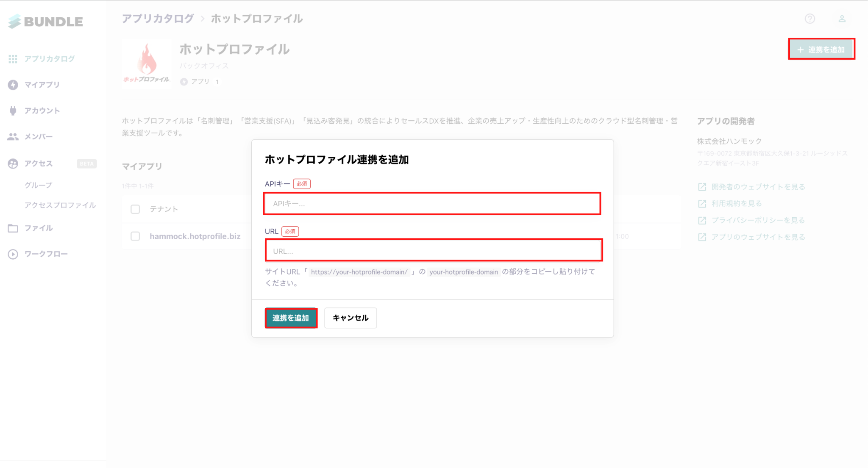The height and width of the screenshot is (468, 868).
Task: Click the テナント column header
Action: click(164, 209)
